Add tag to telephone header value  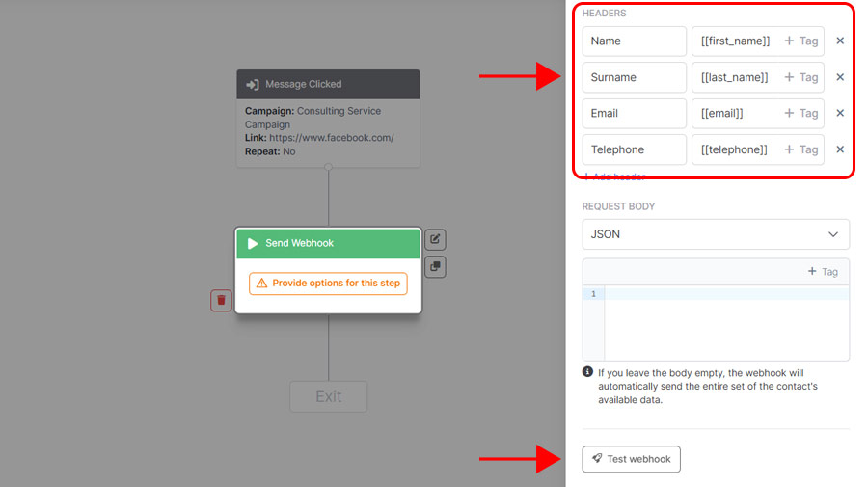800,149
